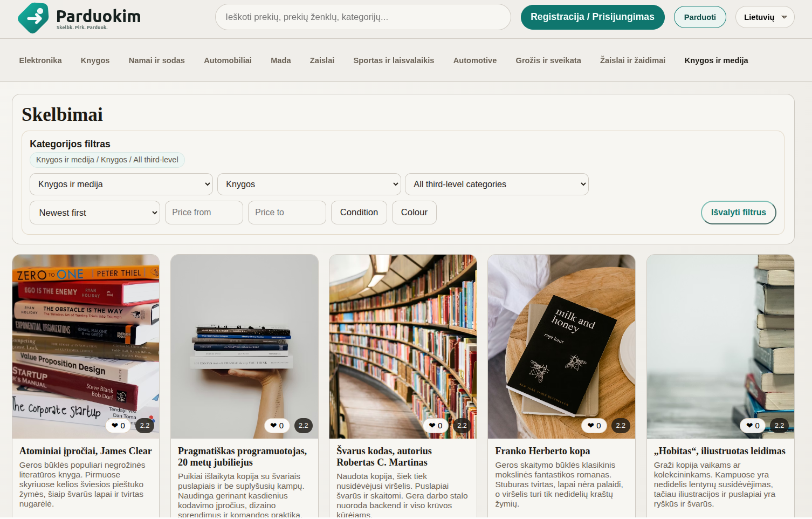Click the Parduokim brand name
The width and height of the screenshot is (812, 519).
pyautogui.click(x=99, y=16)
